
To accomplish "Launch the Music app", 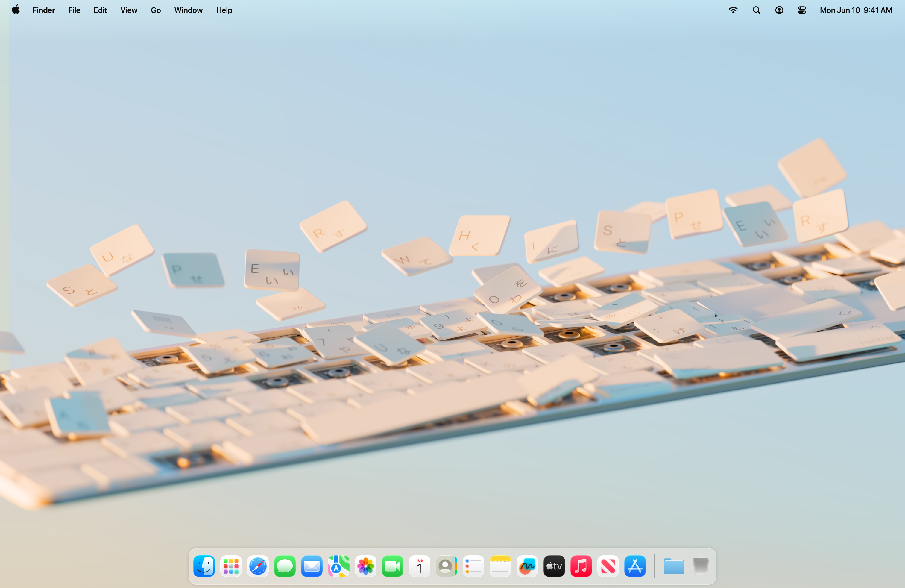I will (x=581, y=566).
